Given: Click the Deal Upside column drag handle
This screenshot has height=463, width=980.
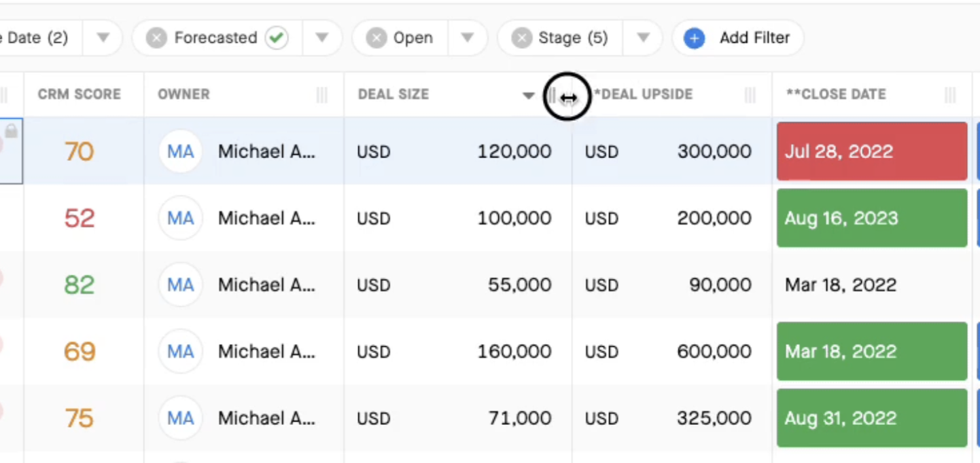Looking at the screenshot, I should coord(750,95).
